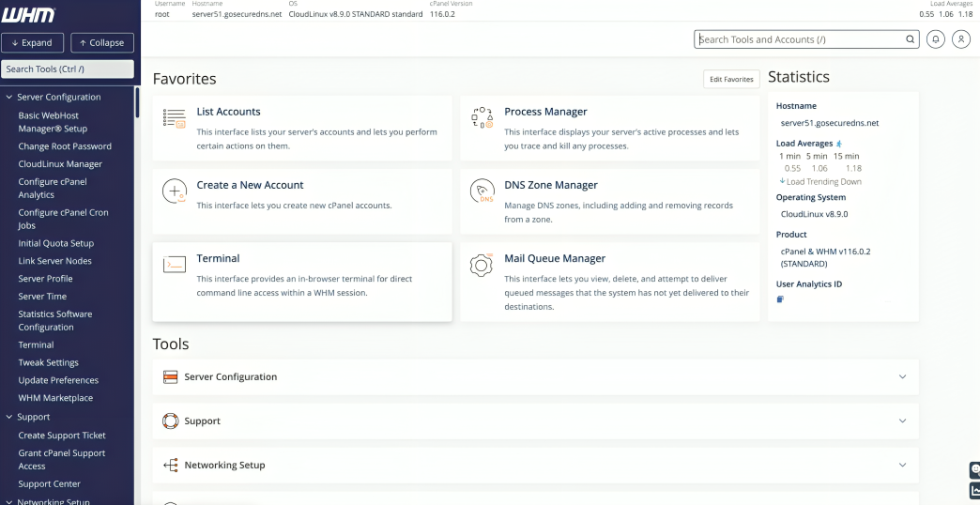980x505 pixels.
Task: Focus the Search Tools and Accounts field
Action: coord(806,39)
